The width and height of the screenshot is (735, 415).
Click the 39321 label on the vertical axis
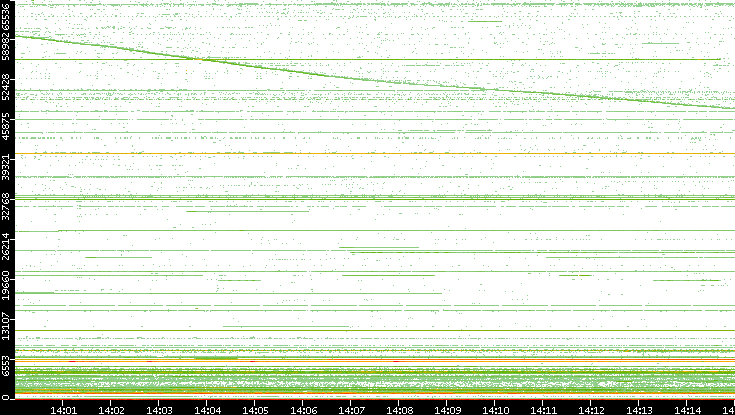tap(5, 166)
